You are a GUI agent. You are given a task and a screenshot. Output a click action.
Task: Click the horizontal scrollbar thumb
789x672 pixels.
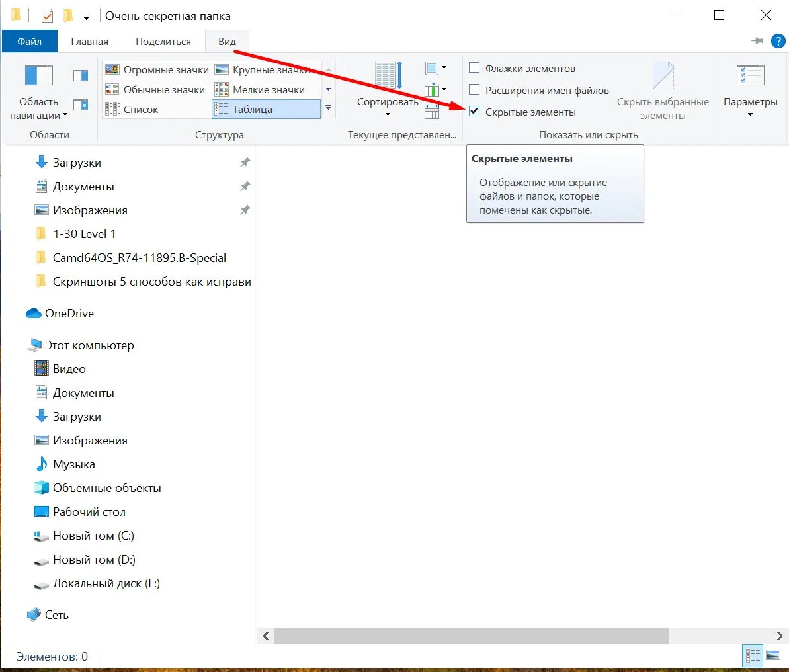click(x=471, y=636)
